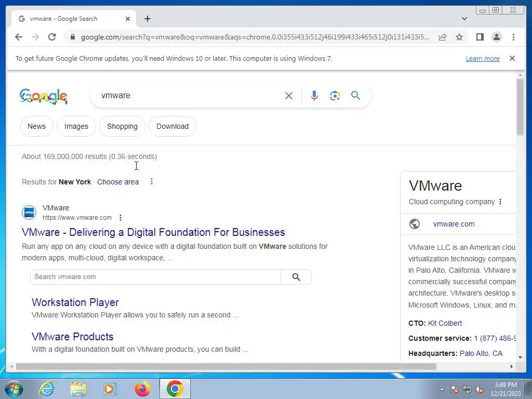This screenshot has width=532, height=399.
Task: Click the horizontal scrollbar thumb
Action: (x=226, y=366)
